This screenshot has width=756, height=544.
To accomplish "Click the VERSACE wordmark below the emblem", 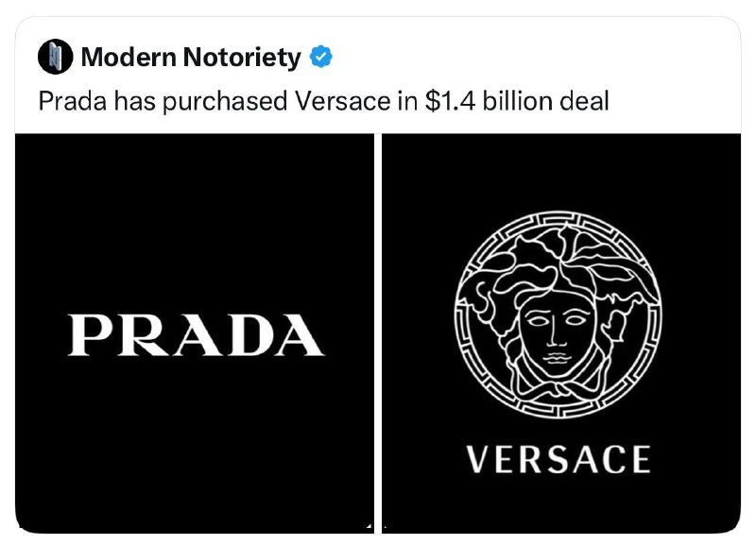I will [559, 459].
